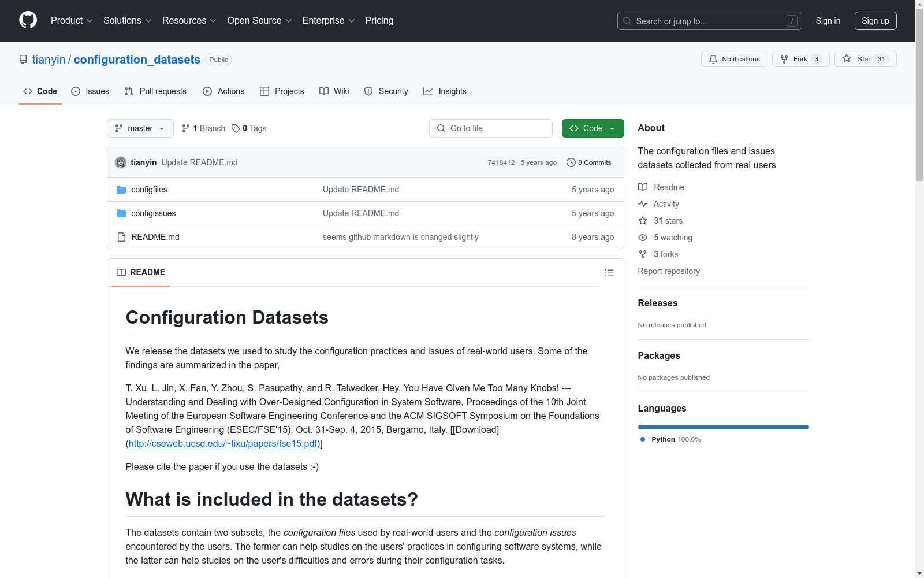
Task: Click the Actions play icon
Action: pyautogui.click(x=207, y=91)
